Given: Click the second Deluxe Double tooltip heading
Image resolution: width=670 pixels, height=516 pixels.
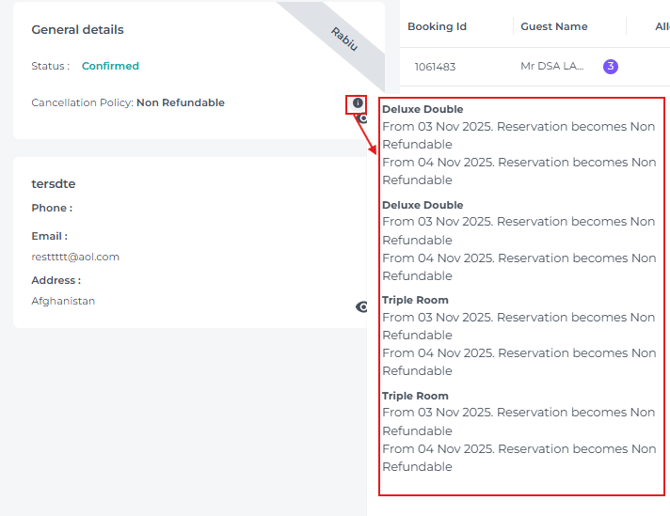Looking at the screenshot, I should (x=422, y=205).
